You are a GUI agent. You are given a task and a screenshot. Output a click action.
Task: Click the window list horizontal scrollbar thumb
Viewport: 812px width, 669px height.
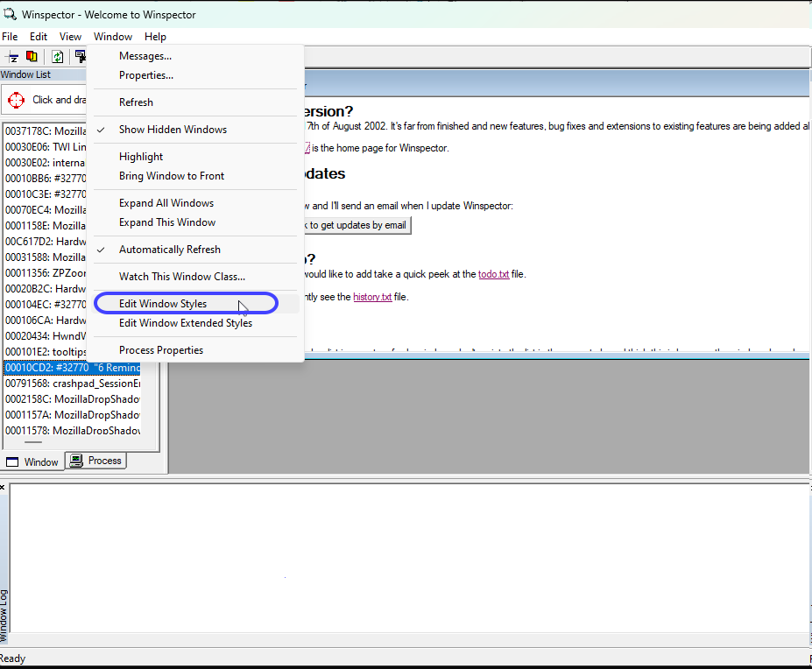(33, 442)
